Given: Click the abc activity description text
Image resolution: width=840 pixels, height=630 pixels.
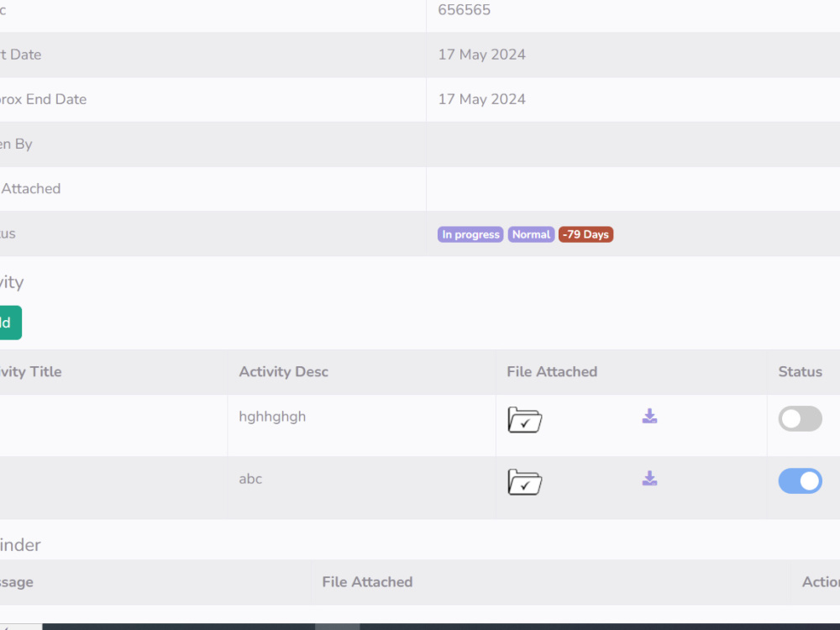Looking at the screenshot, I should click(x=249, y=479).
